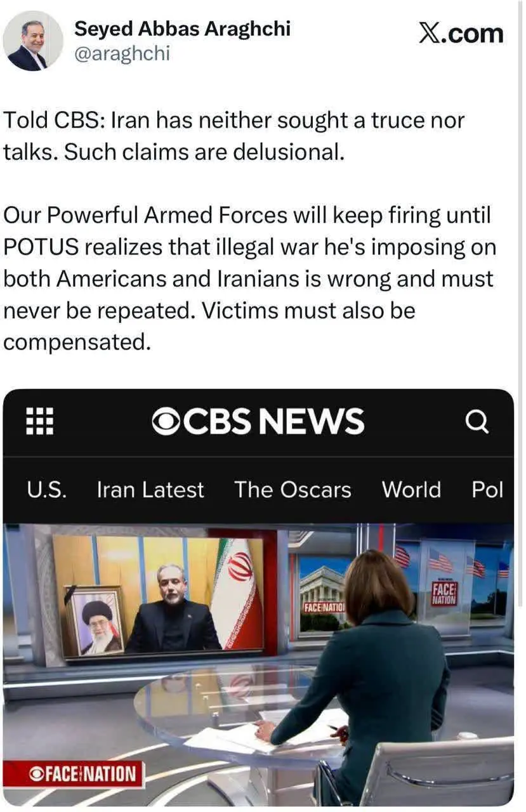Click the Seyed Abbas Araghchi display name
This screenshot has width=526, height=812.
pyautogui.click(x=183, y=28)
